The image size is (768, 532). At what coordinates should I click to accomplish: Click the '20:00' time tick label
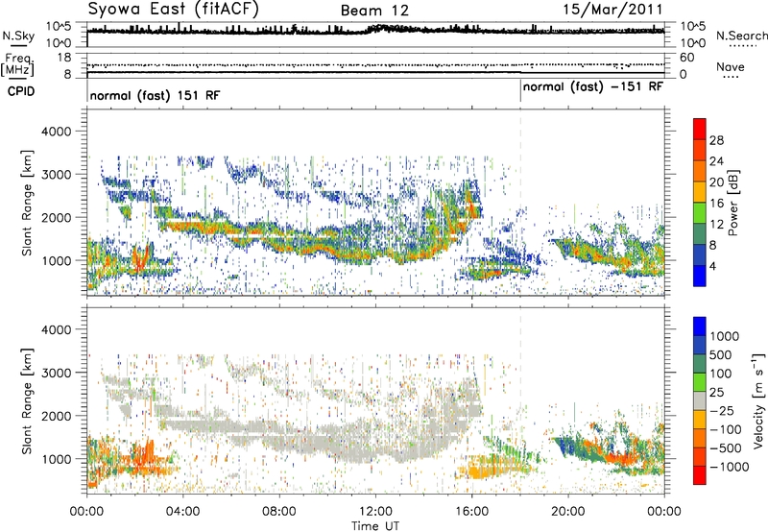568,512
